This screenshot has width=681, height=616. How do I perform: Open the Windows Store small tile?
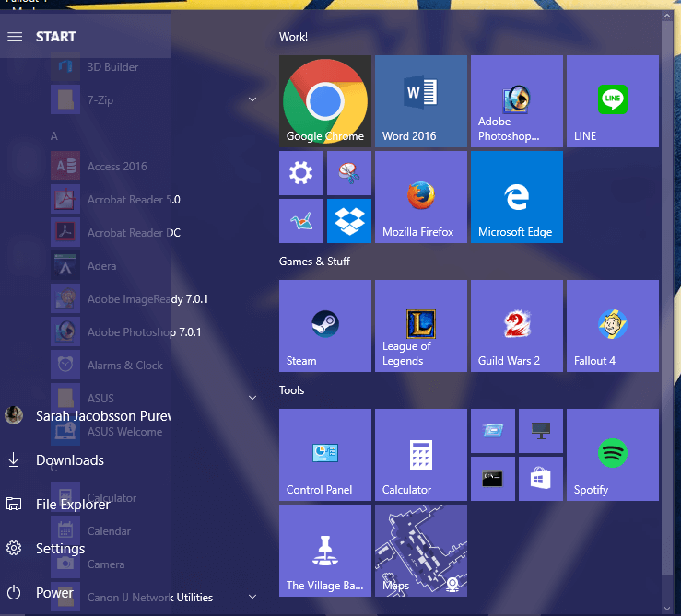pyautogui.click(x=541, y=479)
